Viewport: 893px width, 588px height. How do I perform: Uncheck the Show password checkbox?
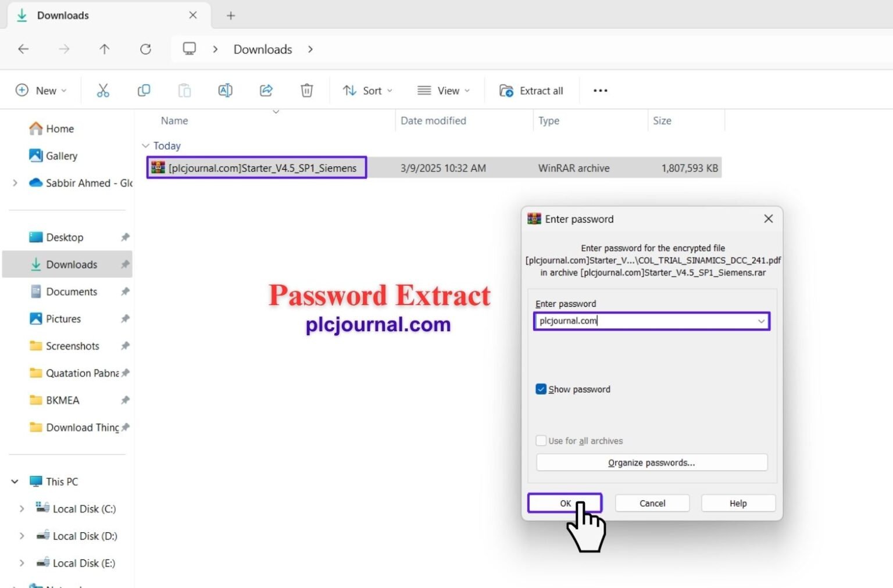click(541, 389)
